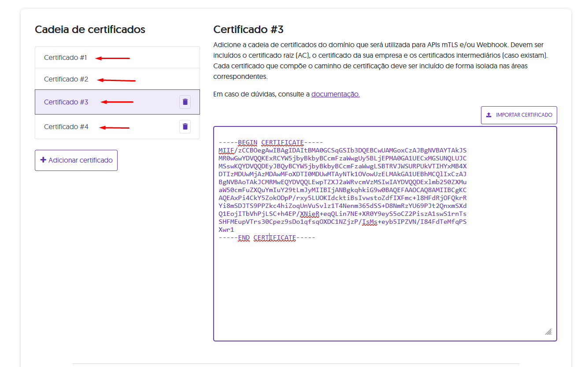Grab the textarea resize handle corner

[548, 332]
